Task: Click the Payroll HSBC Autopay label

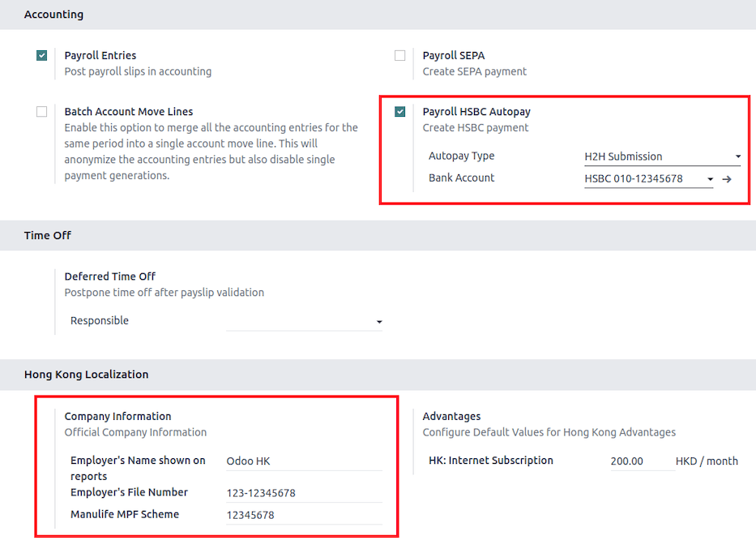Action: tap(476, 112)
